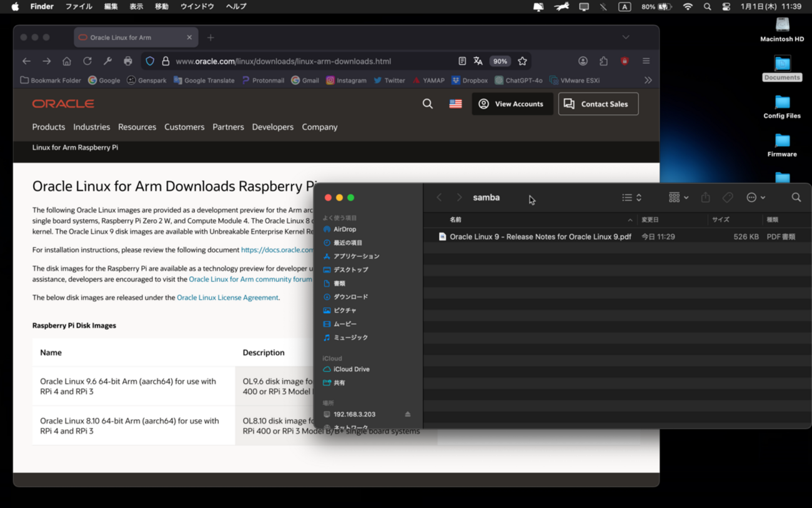
Task: Click the browser forward arrow
Action: click(x=47, y=61)
